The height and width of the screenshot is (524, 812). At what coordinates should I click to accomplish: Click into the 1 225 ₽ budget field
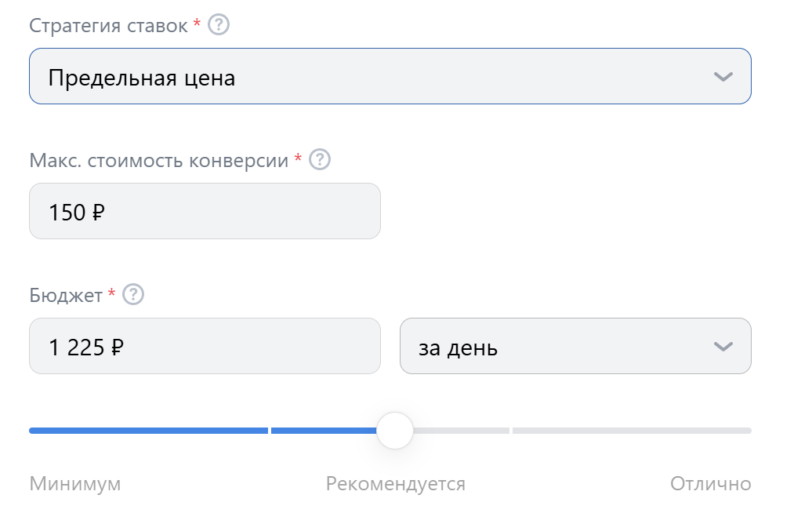205,346
